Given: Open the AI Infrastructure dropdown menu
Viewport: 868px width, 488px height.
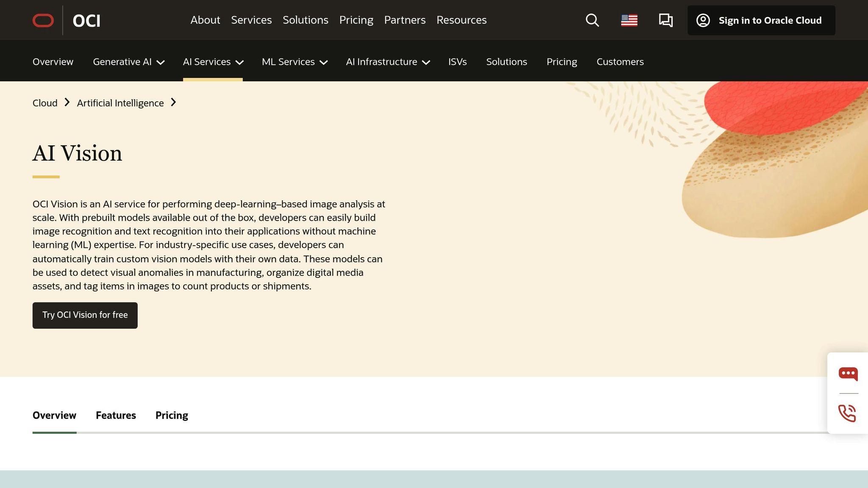Looking at the screenshot, I should coord(388,62).
